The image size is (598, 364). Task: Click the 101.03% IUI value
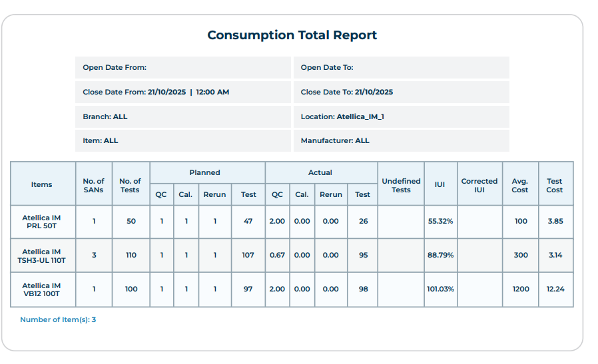click(440, 289)
